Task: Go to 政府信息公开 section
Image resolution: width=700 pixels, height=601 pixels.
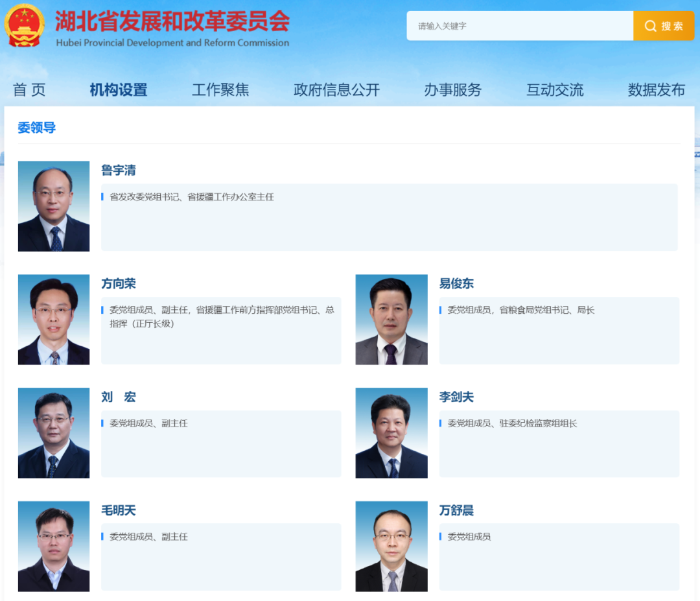Action: pyautogui.click(x=336, y=90)
